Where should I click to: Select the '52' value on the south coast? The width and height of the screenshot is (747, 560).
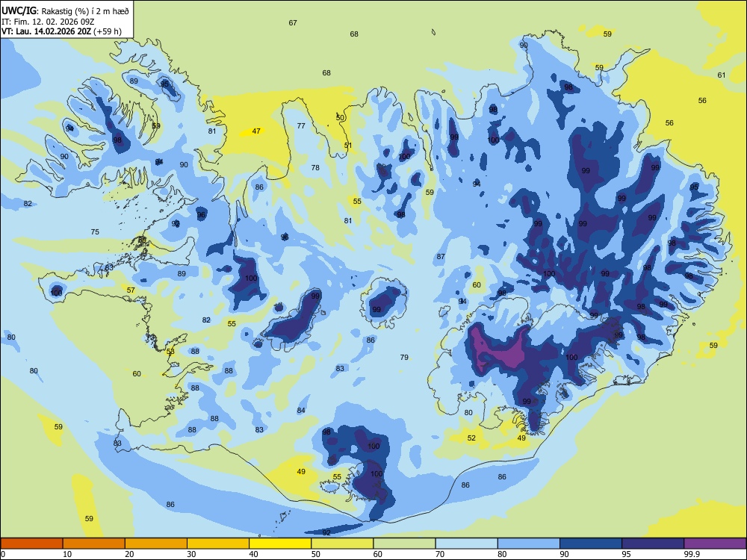[471, 438]
